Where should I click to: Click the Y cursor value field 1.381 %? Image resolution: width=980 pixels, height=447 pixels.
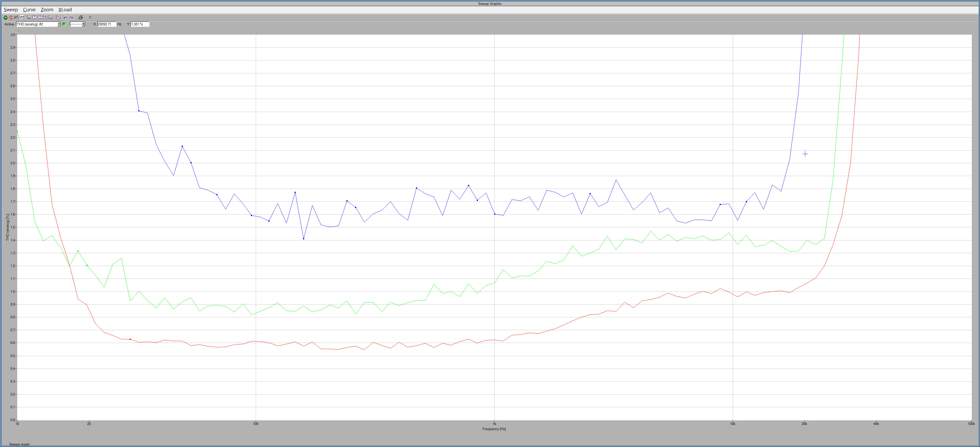(x=140, y=24)
